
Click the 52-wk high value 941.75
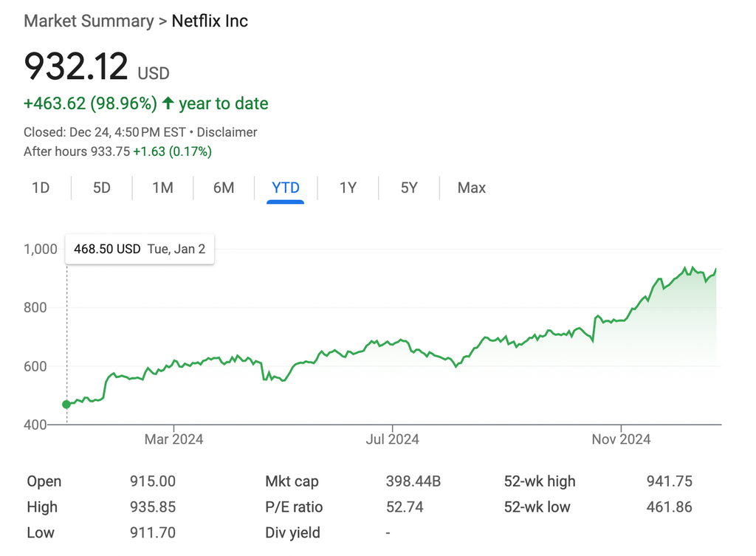pyautogui.click(x=669, y=481)
